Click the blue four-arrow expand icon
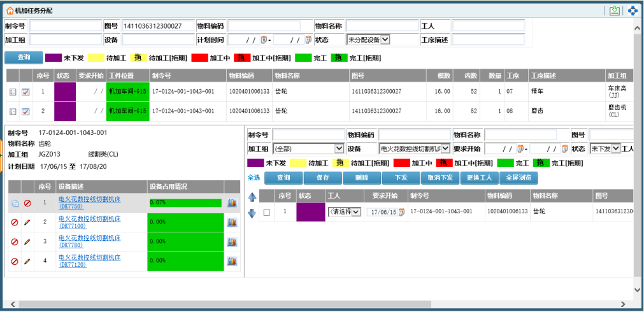This screenshot has width=644, height=312. point(633,10)
